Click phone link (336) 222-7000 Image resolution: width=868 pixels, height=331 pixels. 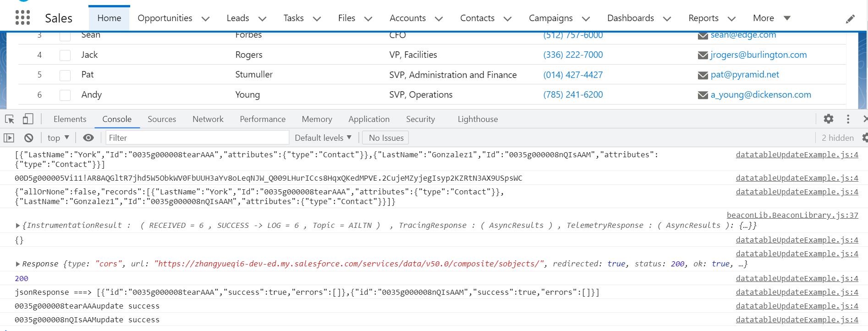coord(573,55)
